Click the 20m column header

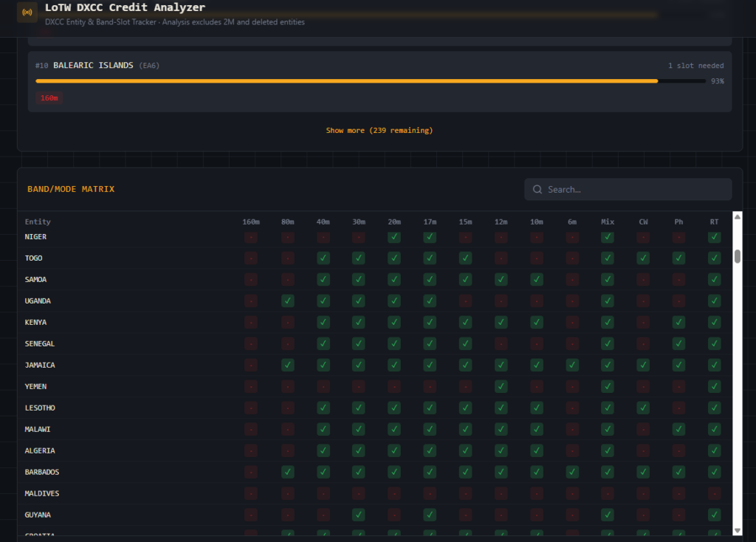pyautogui.click(x=394, y=222)
